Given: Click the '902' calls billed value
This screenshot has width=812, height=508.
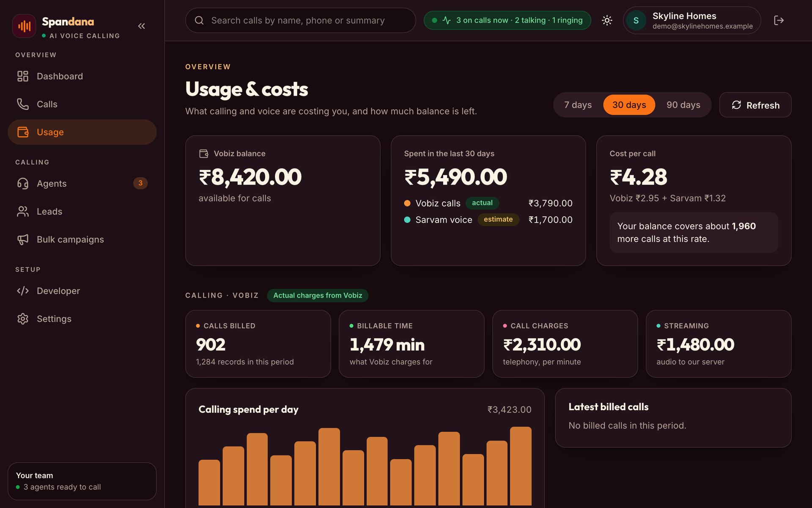Looking at the screenshot, I should (x=211, y=345).
